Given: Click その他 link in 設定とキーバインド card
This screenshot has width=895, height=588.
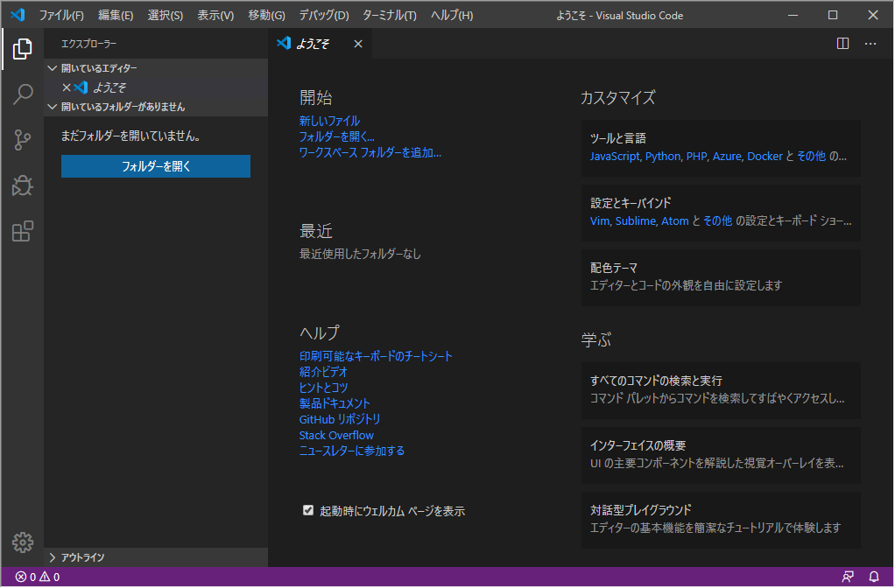Looking at the screenshot, I should pyautogui.click(x=717, y=221).
